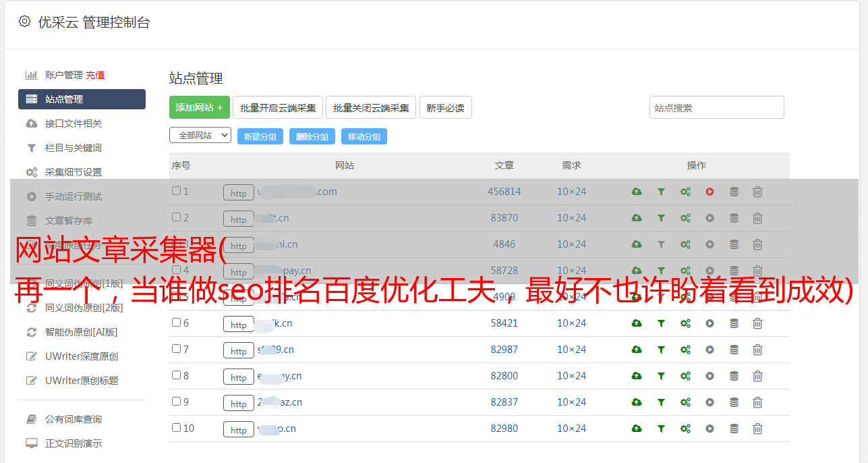Click the cloud upload icon in row 10
The width and height of the screenshot is (868, 463).
tap(637, 429)
